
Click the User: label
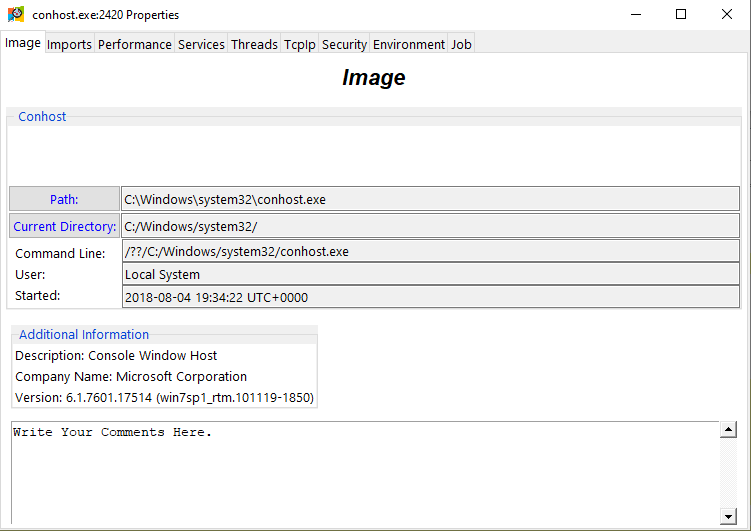(x=30, y=274)
